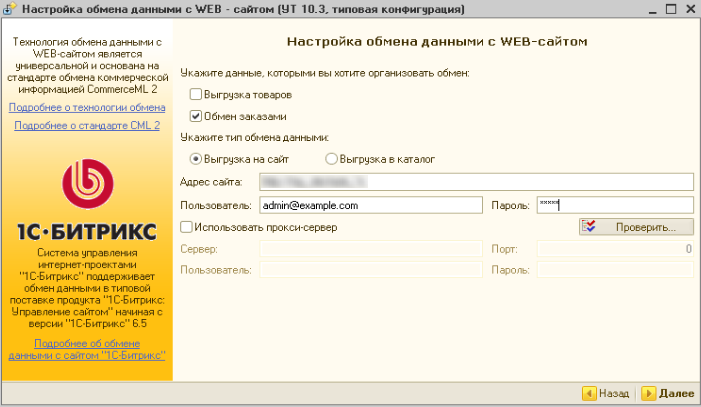Image resolution: width=701 pixels, height=407 pixels.
Task: Uncheck the Обмен заказами checkbox
Action: pyautogui.click(x=196, y=115)
